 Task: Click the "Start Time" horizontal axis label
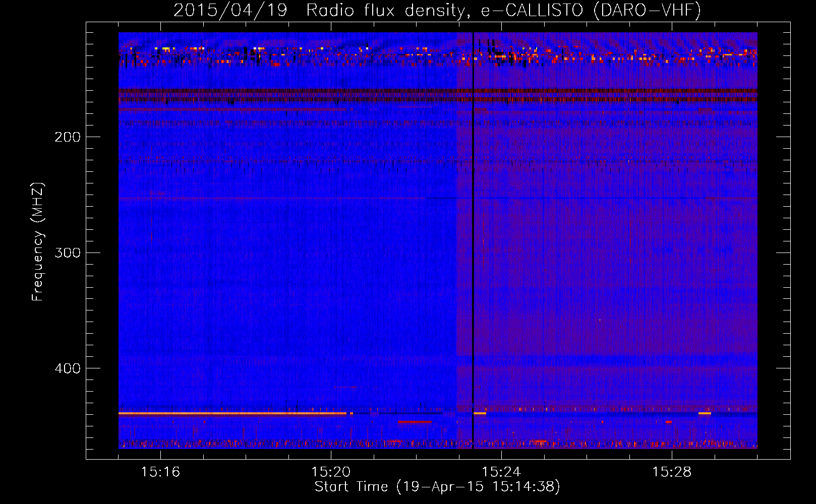[351, 487]
